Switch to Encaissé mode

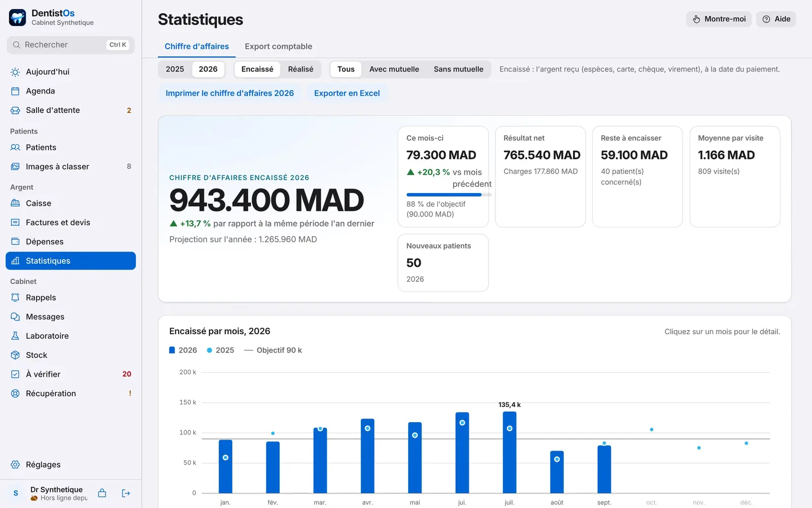click(257, 69)
